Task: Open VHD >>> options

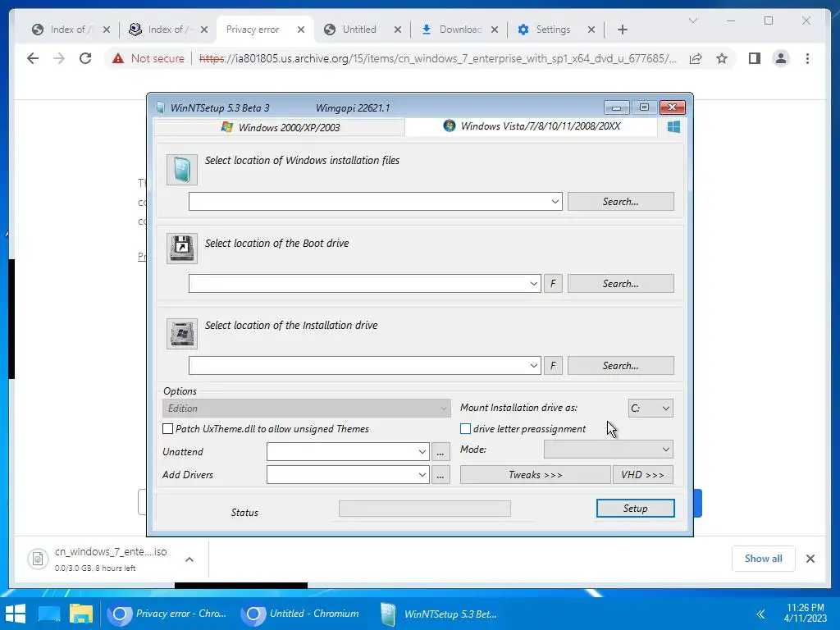Action: tap(643, 475)
